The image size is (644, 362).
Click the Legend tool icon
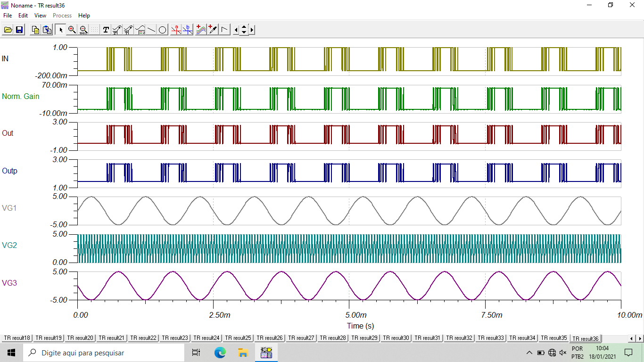[140, 30]
